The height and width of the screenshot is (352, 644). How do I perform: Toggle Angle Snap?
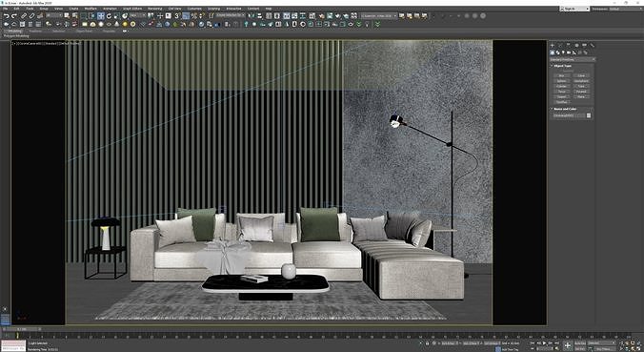tap(186, 15)
